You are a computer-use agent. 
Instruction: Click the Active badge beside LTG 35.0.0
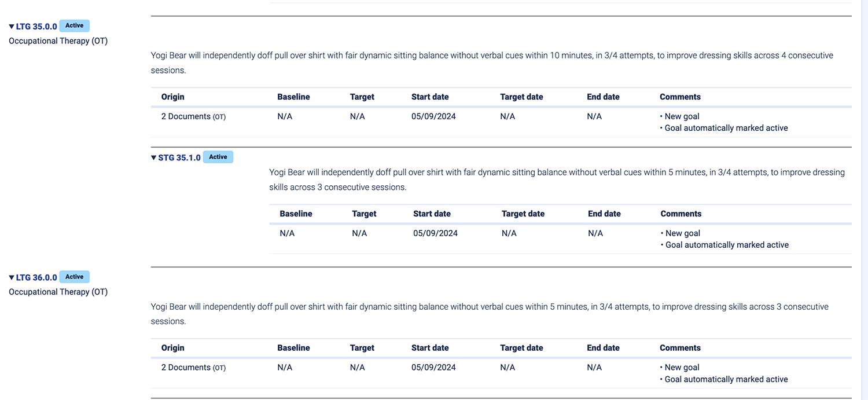pyautogui.click(x=75, y=26)
